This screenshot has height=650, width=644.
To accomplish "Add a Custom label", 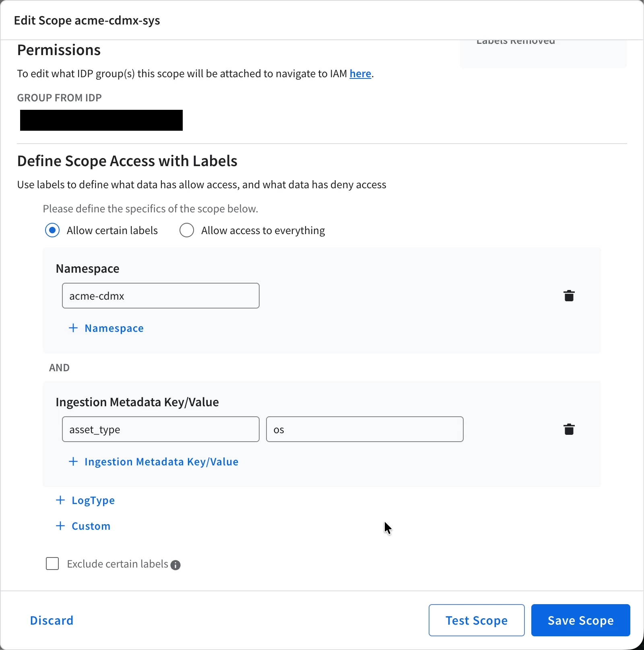I will tap(83, 526).
